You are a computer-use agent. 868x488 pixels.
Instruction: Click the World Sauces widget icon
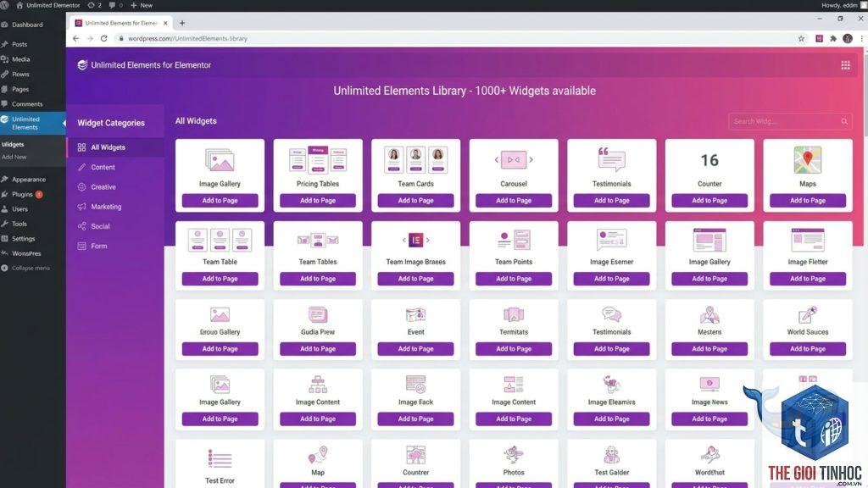[x=808, y=315]
